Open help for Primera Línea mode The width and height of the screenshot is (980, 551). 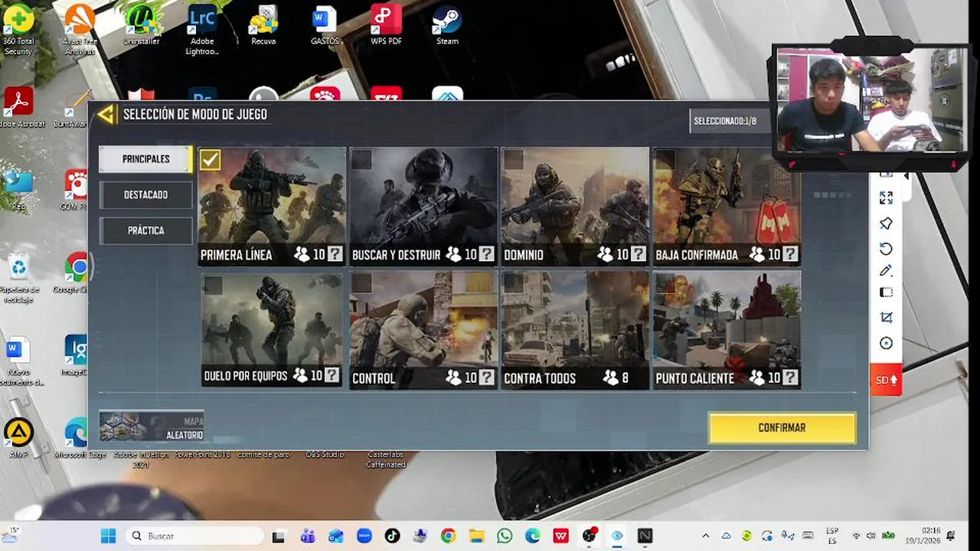pos(335,254)
